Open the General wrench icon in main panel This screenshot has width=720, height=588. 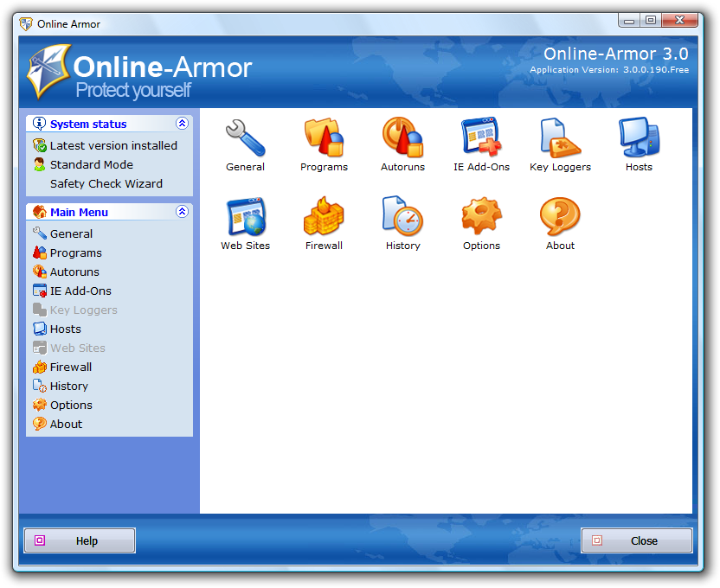[x=245, y=137]
